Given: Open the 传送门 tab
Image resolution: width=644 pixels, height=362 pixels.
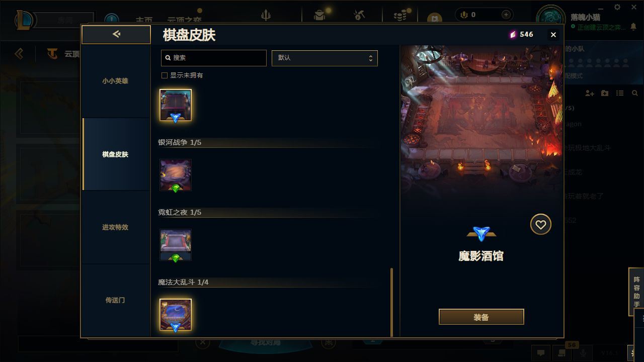Looking at the screenshot, I should [115, 300].
